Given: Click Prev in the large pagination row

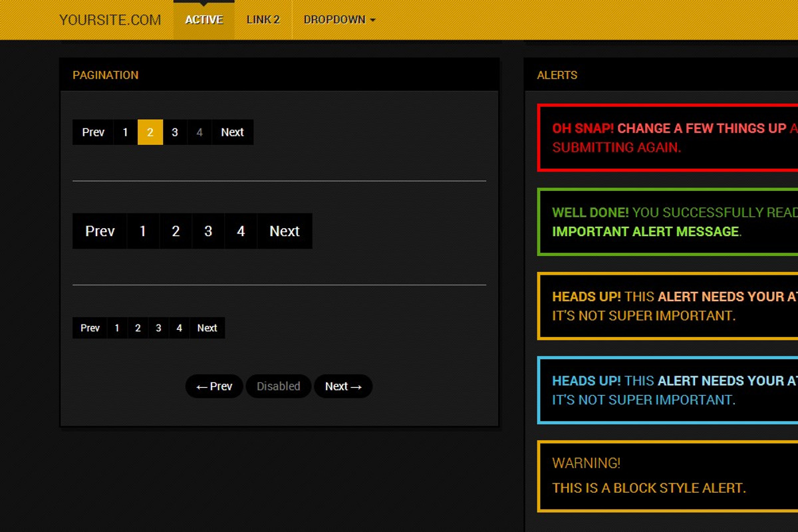Looking at the screenshot, I should pyautogui.click(x=100, y=231).
